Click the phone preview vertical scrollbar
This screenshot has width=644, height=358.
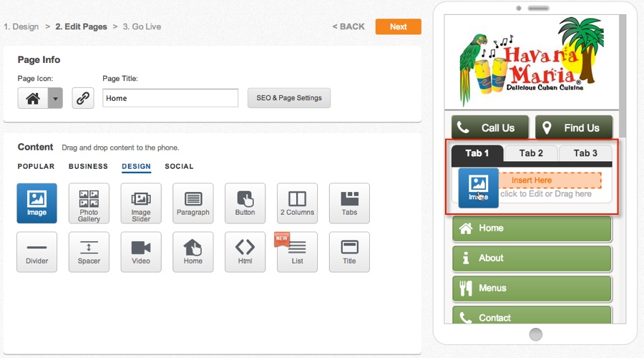tap(623, 76)
